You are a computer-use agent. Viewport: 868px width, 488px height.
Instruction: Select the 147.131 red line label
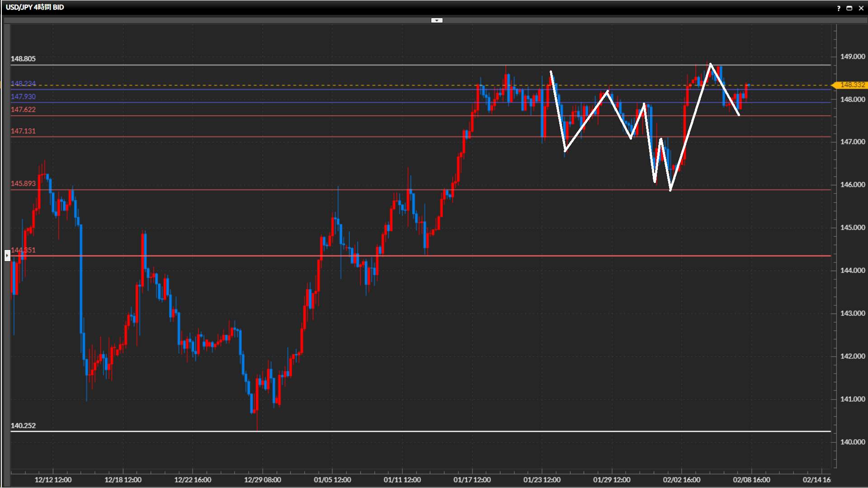coord(23,131)
